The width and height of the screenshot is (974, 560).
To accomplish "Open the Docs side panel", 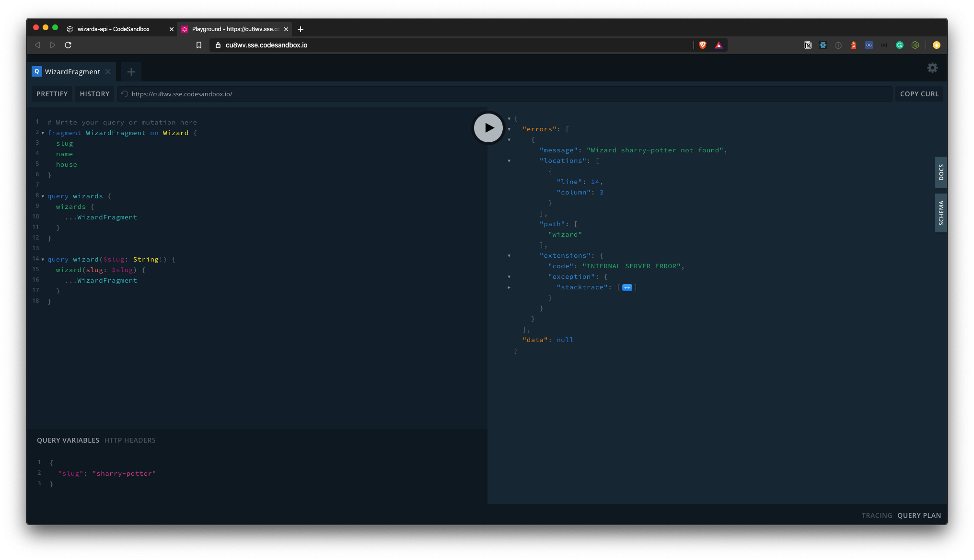I will point(940,172).
